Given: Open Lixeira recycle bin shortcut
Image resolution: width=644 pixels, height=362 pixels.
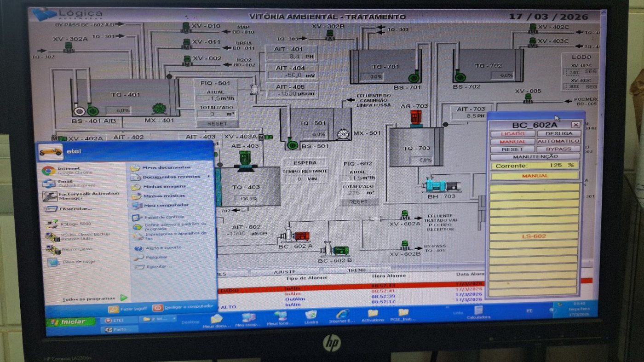Looking at the screenshot, I should [311, 316].
